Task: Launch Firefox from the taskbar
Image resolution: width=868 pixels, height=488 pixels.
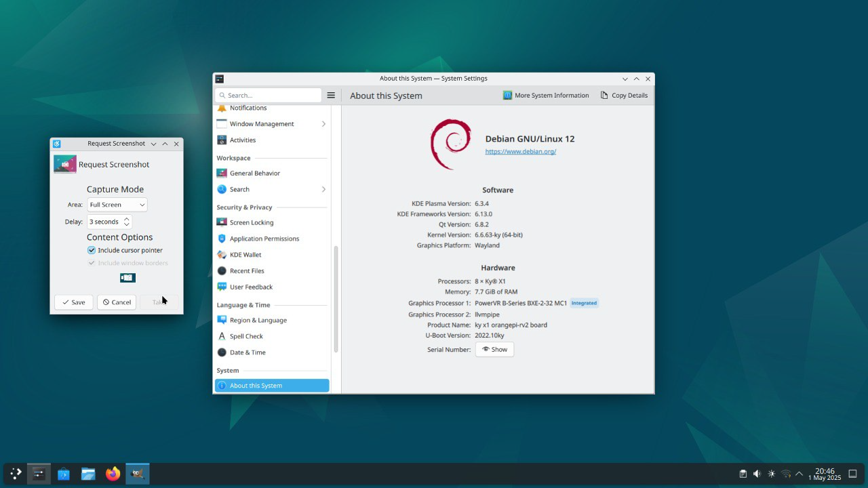Action: 113,474
